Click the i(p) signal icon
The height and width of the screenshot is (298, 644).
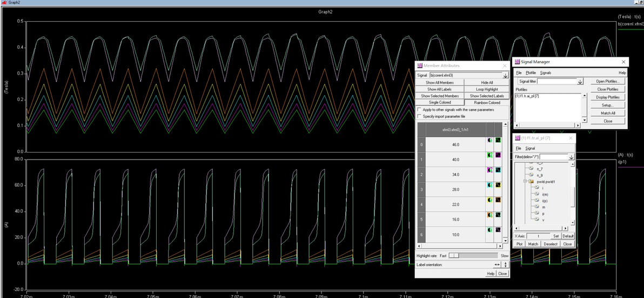(537, 201)
